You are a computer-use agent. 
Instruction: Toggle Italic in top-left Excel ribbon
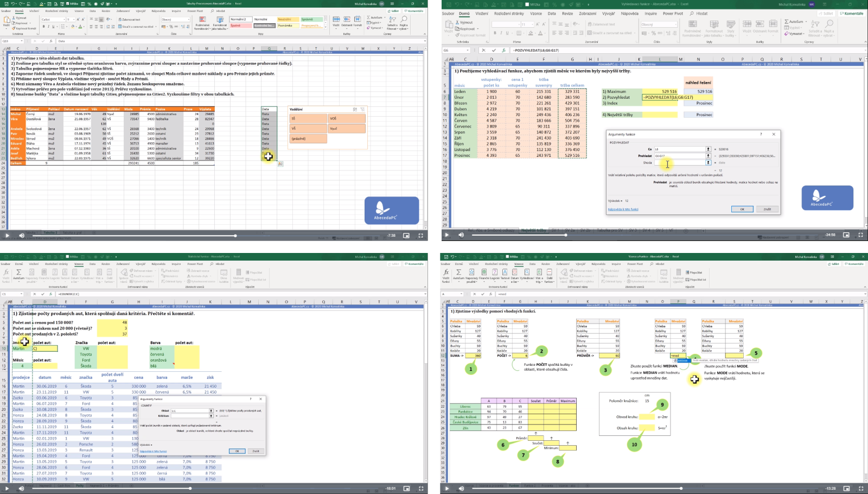pos(49,26)
